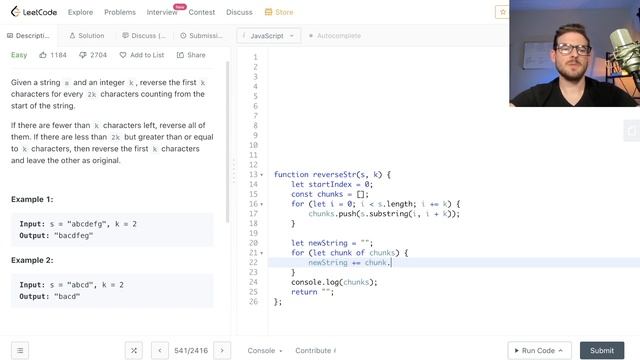The width and height of the screenshot is (640, 360).
Task: Click the Example 1 input code block
Action: click(x=112, y=229)
